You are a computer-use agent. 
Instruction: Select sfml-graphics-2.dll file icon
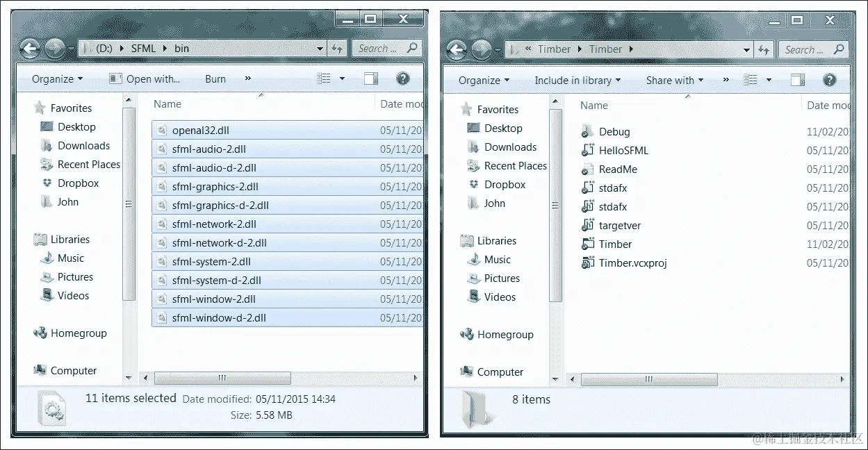162,187
